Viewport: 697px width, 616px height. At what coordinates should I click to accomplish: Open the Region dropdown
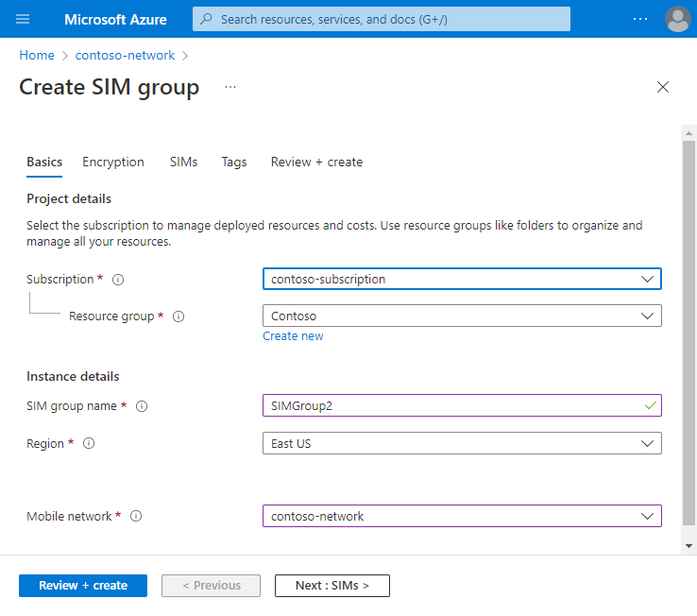(462, 443)
